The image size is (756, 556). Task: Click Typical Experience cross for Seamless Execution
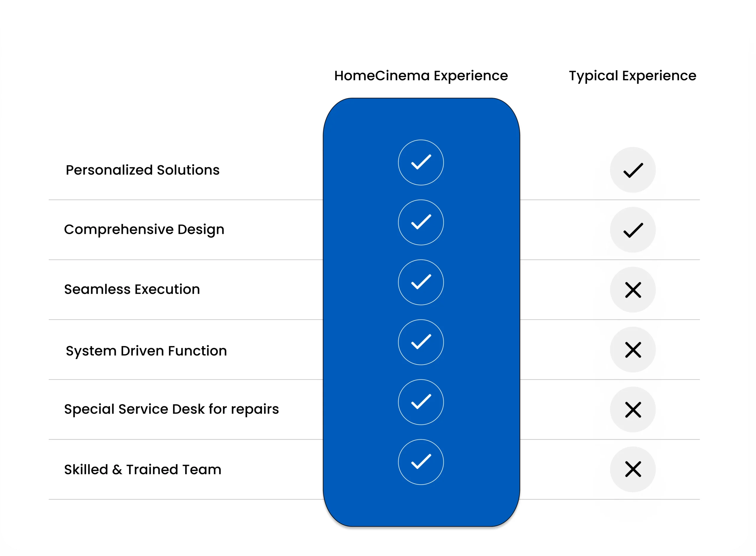click(633, 290)
